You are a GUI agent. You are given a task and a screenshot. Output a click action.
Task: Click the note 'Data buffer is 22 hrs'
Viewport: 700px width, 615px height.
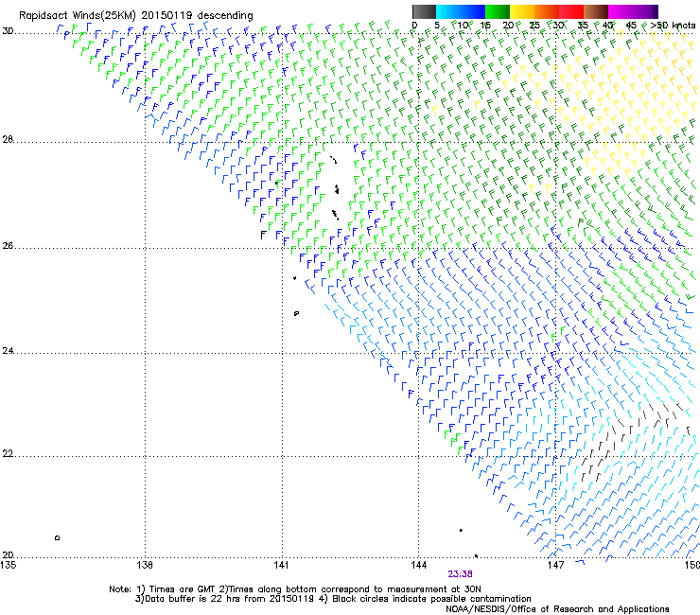coord(193,599)
